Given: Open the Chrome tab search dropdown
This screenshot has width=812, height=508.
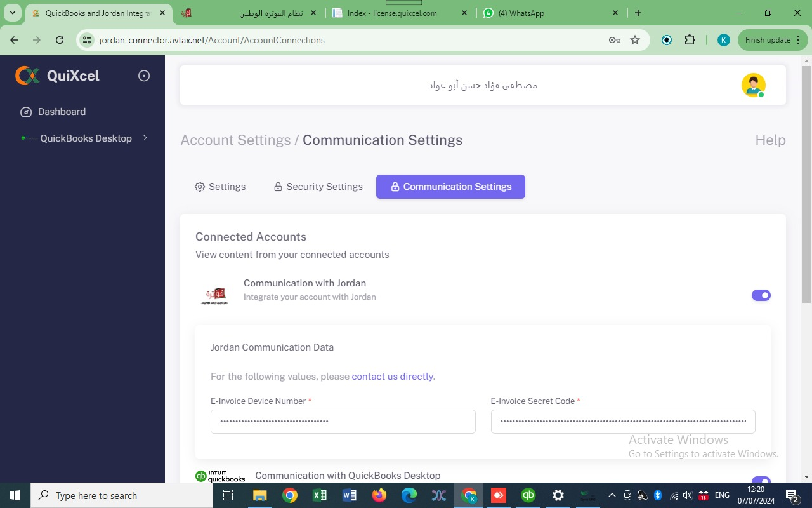Looking at the screenshot, I should click(13, 13).
